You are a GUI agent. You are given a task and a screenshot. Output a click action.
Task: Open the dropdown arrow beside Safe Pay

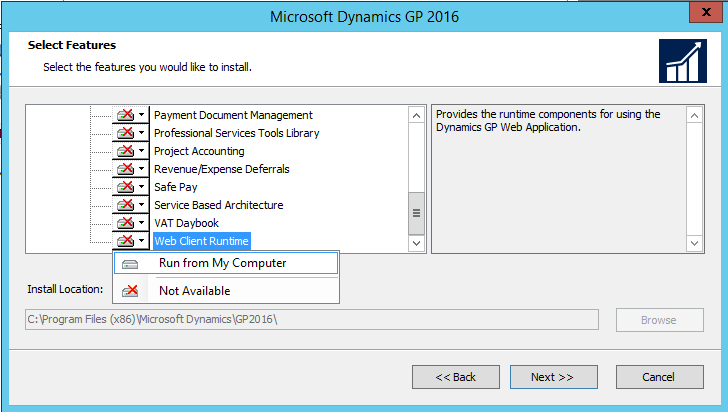(142, 187)
